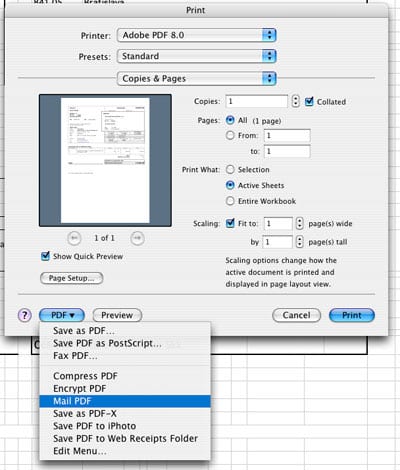
Task: Choose Compress PDF menu item
Action: coord(125,376)
